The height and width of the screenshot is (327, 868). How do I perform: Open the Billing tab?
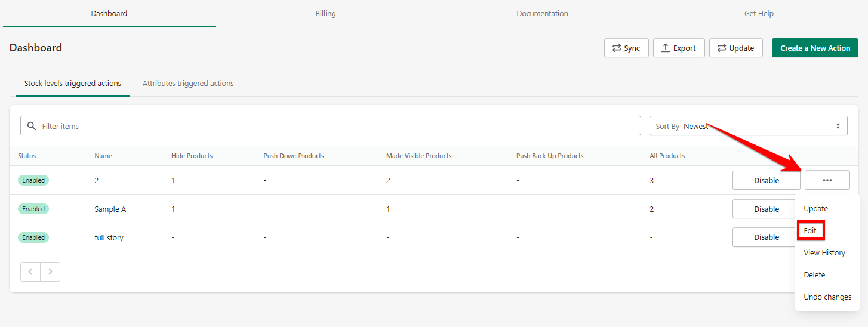coord(325,14)
